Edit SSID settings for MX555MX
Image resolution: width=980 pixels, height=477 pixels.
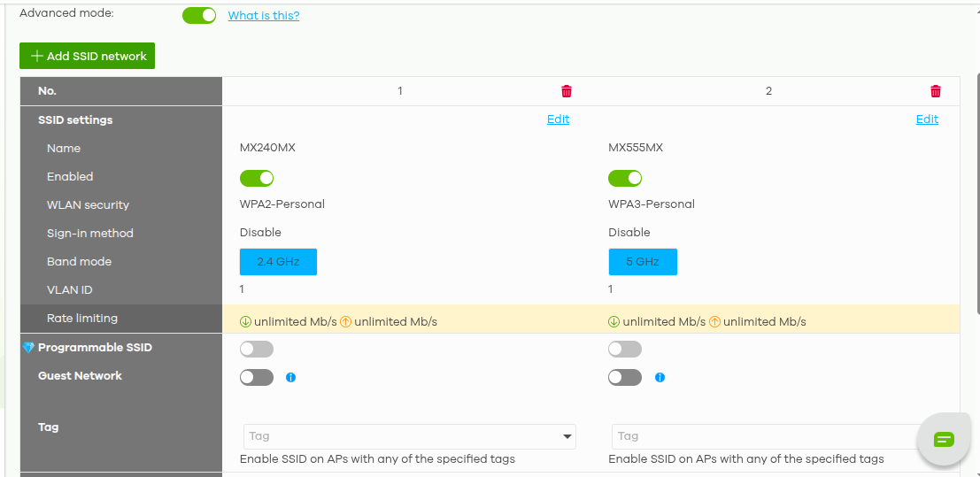point(927,119)
